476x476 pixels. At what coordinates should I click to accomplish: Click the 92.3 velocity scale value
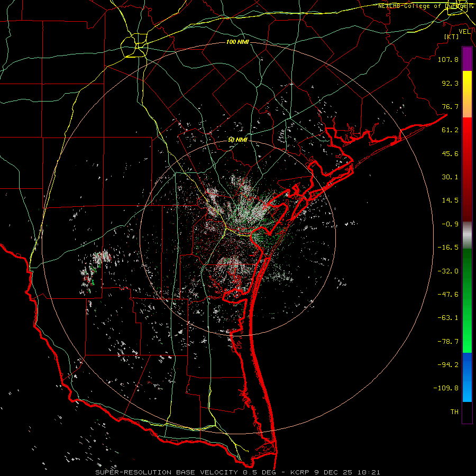coord(450,83)
